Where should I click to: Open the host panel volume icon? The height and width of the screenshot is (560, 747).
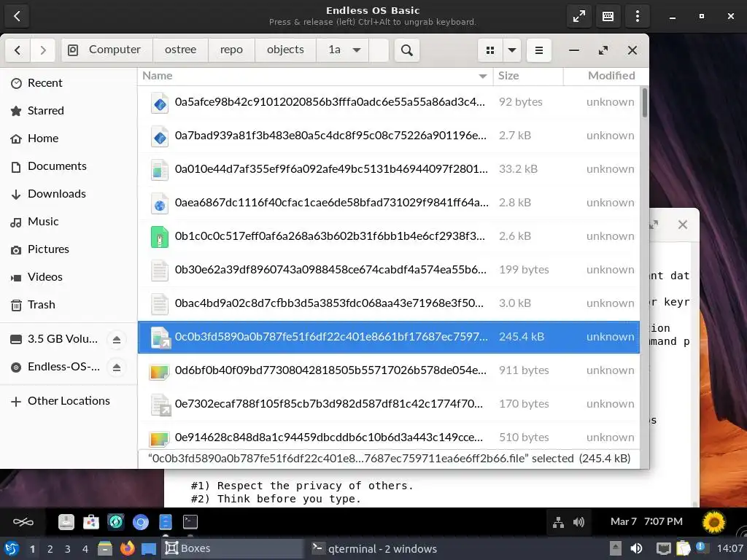pyautogui.click(x=636, y=548)
